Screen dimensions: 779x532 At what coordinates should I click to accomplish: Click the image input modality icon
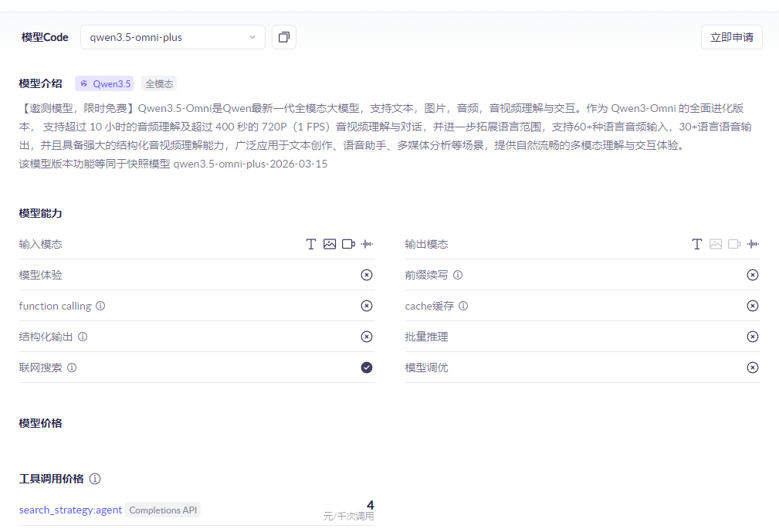point(330,243)
